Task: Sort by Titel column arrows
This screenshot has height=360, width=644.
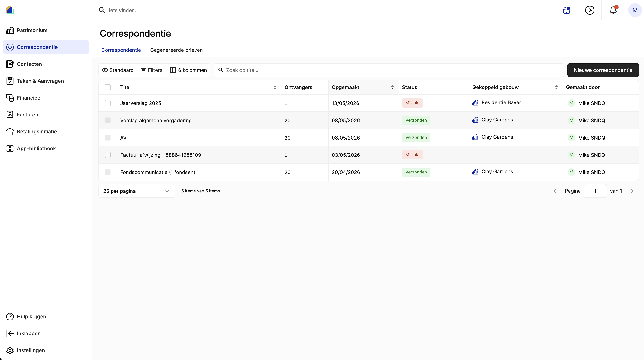Action: pyautogui.click(x=275, y=87)
